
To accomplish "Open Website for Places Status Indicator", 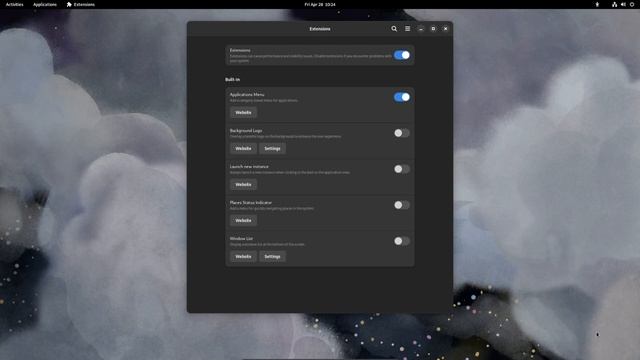I will click(x=243, y=220).
